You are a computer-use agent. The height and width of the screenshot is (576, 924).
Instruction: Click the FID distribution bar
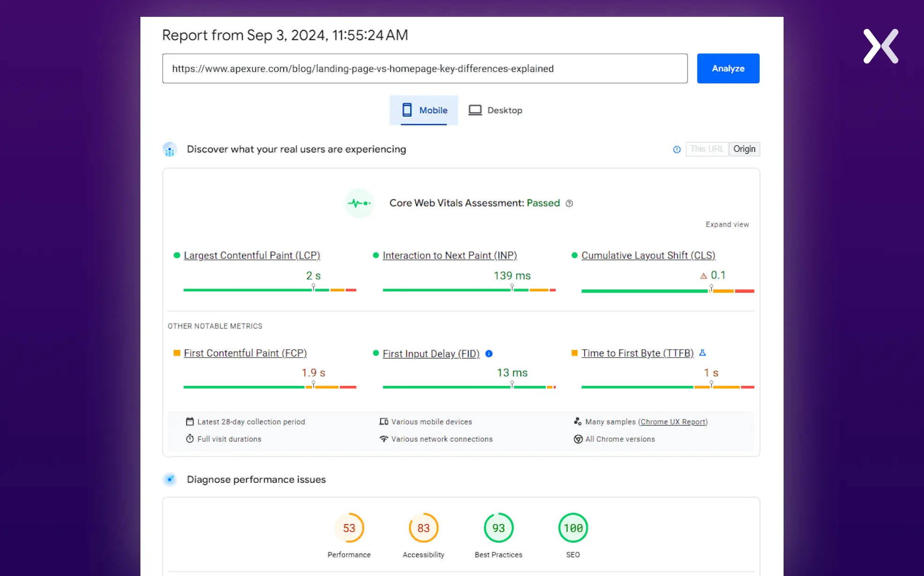point(469,387)
